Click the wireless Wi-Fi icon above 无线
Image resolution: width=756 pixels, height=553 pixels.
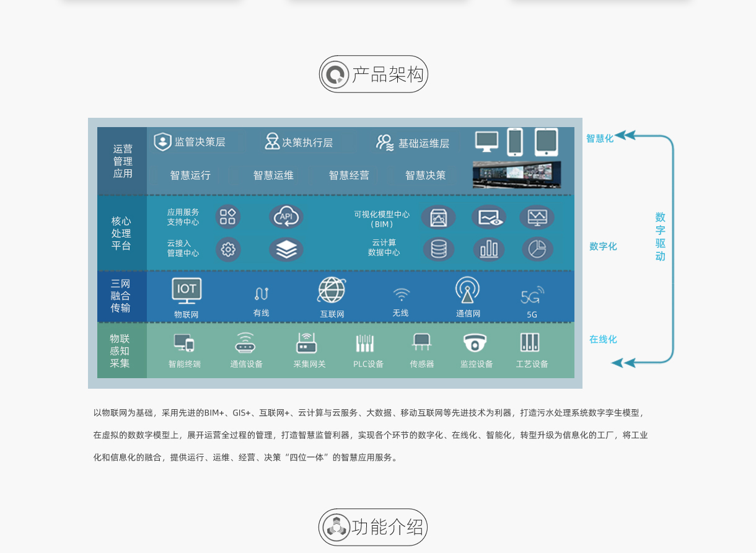(401, 294)
